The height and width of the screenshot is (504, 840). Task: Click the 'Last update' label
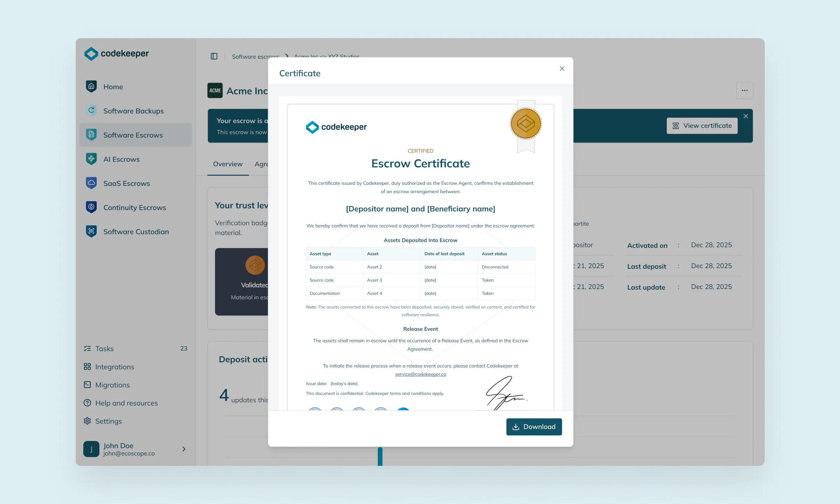pyautogui.click(x=646, y=287)
